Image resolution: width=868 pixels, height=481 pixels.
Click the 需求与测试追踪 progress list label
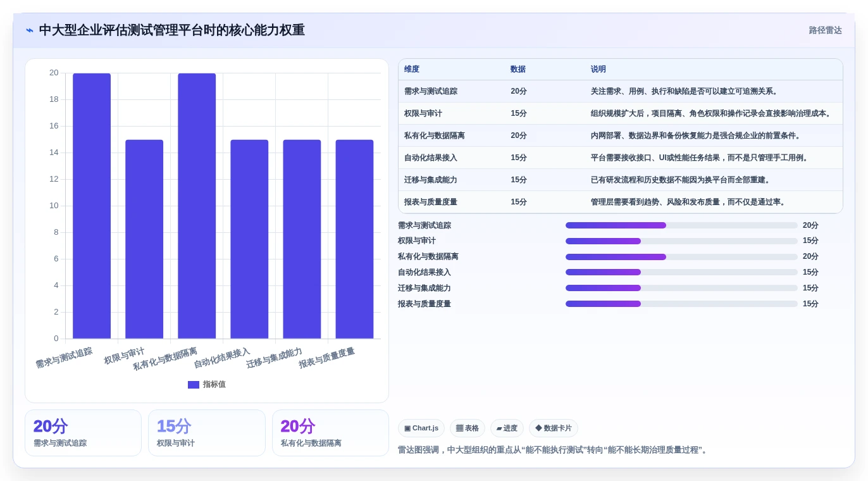point(425,225)
